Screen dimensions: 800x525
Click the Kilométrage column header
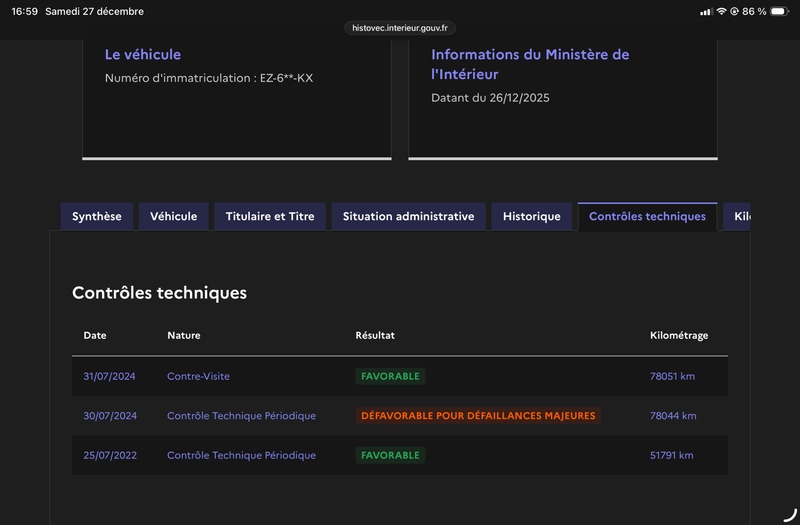679,335
